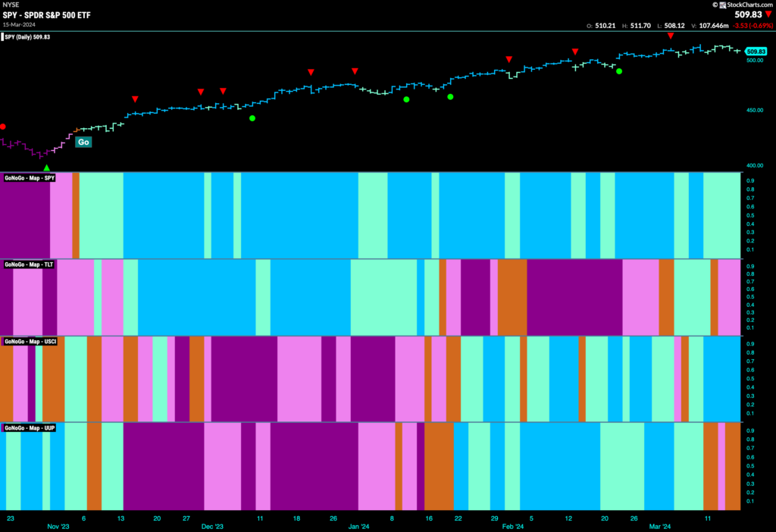Click the green circle marker below December 11 bars
The height and width of the screenshot is (532, 776).
tap(252, 118)
